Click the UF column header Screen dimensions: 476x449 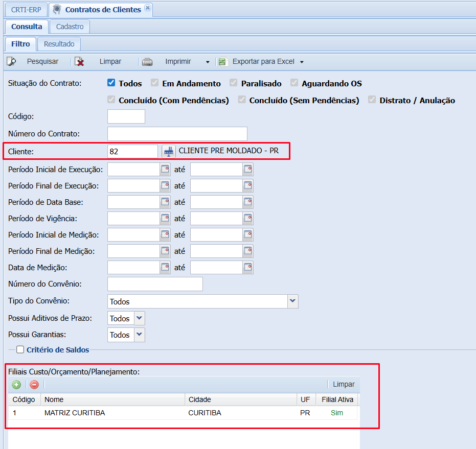tap(306, 399)
